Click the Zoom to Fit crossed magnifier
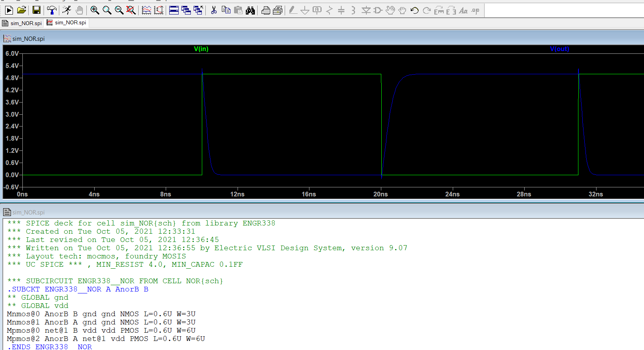This screenshot has height=350, width=644. pos(131,11)
